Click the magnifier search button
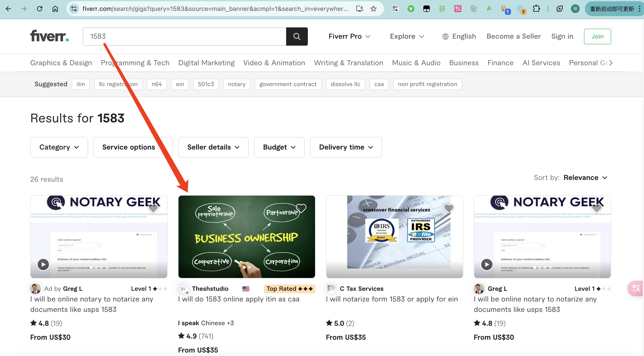 pos(297,37)
